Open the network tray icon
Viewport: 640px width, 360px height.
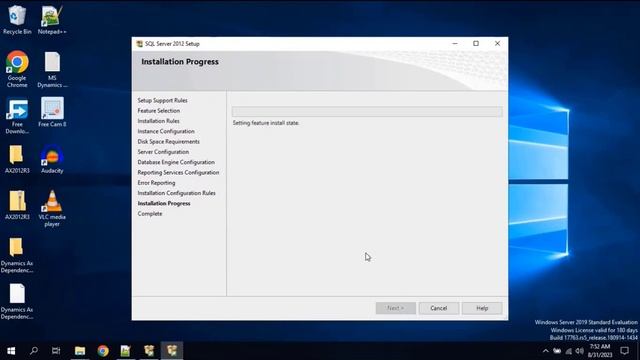(x=569, y=351)
